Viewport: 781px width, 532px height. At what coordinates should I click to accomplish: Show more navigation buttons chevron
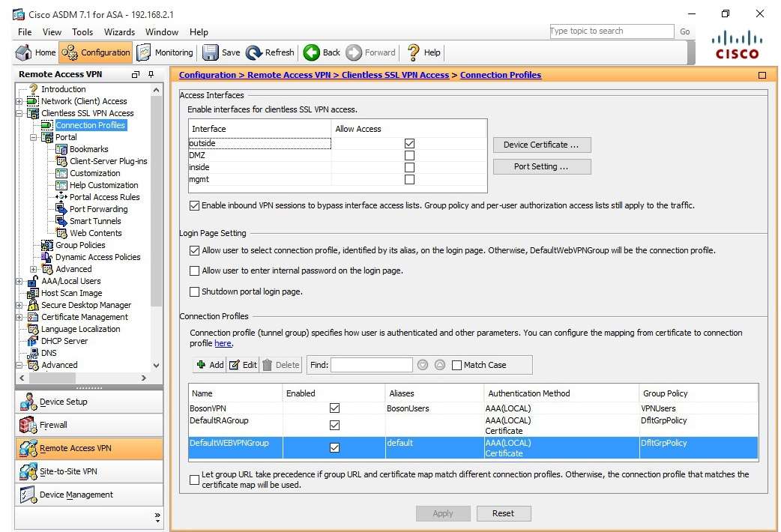coord(157,518)
